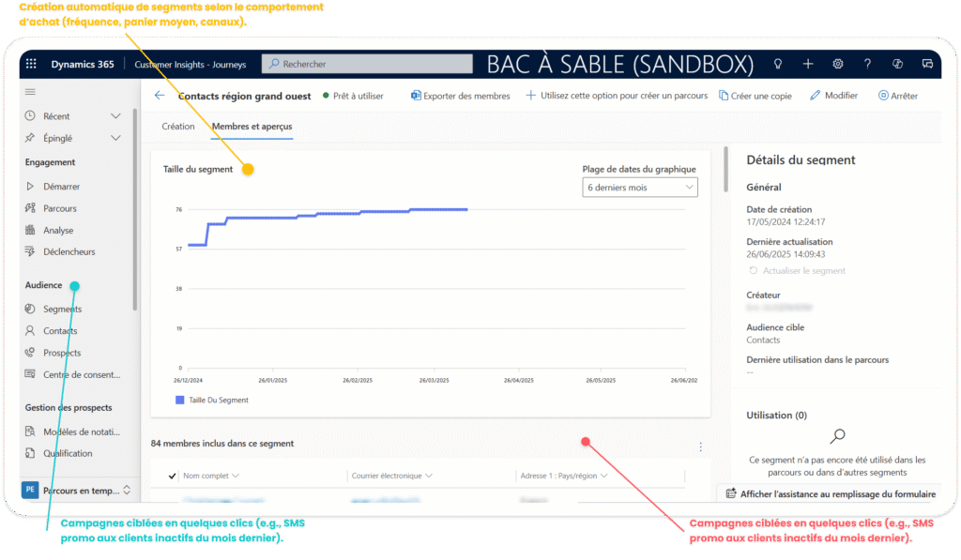The image size is (961, 560).
Task: Click the Modifier pencil icon
Action: coord(815,96)
